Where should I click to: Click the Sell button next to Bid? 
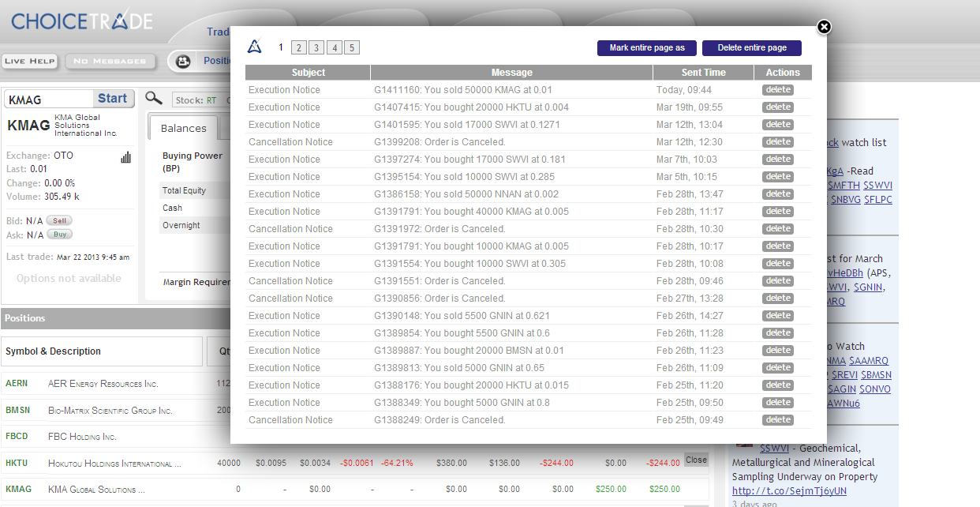pyautogui.click(x=60, y=220)
